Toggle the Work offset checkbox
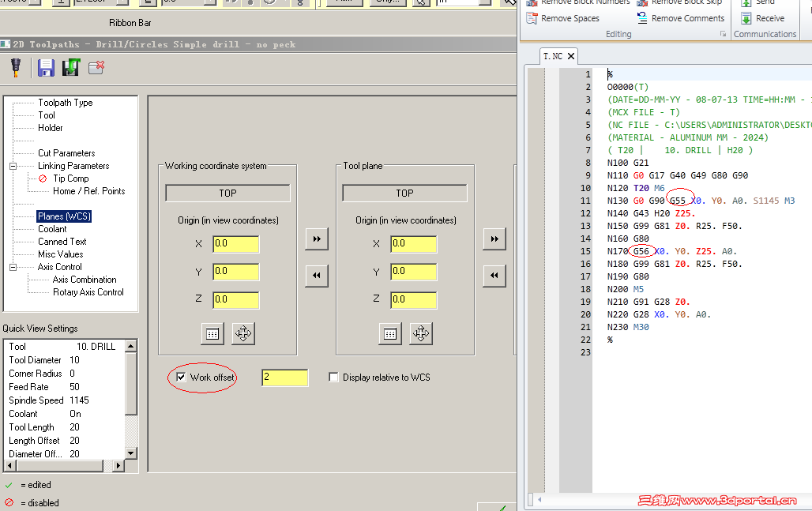 (181, 377)
